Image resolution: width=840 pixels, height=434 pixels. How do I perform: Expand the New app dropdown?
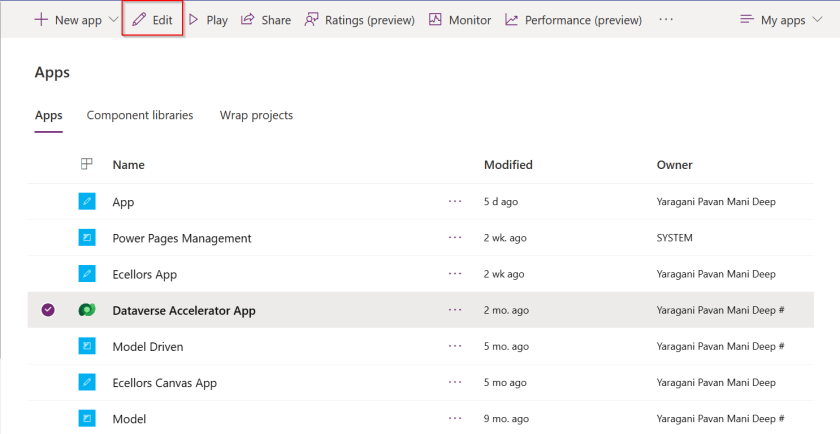click(113, 20)
